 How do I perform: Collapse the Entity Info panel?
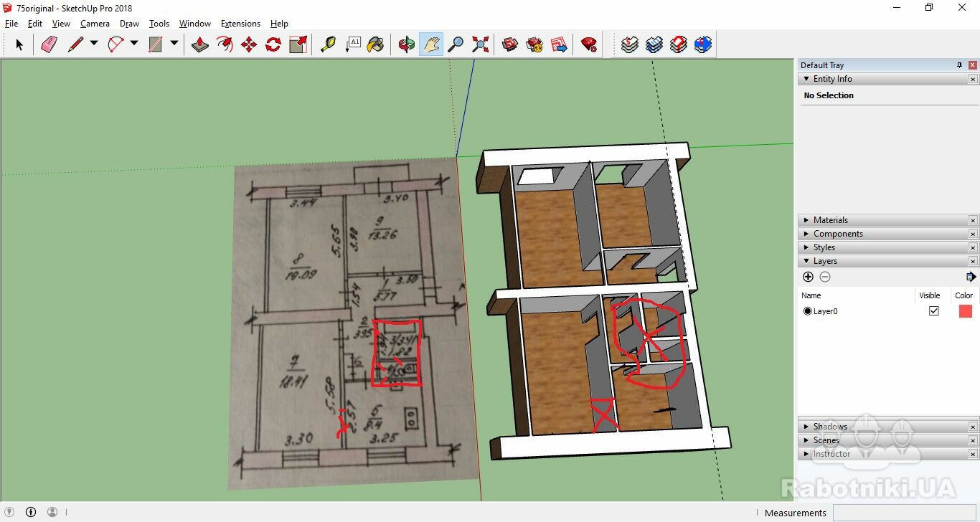(806, 79)
